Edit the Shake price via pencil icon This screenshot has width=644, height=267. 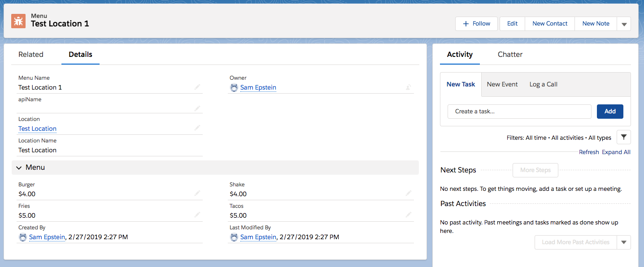409,194
